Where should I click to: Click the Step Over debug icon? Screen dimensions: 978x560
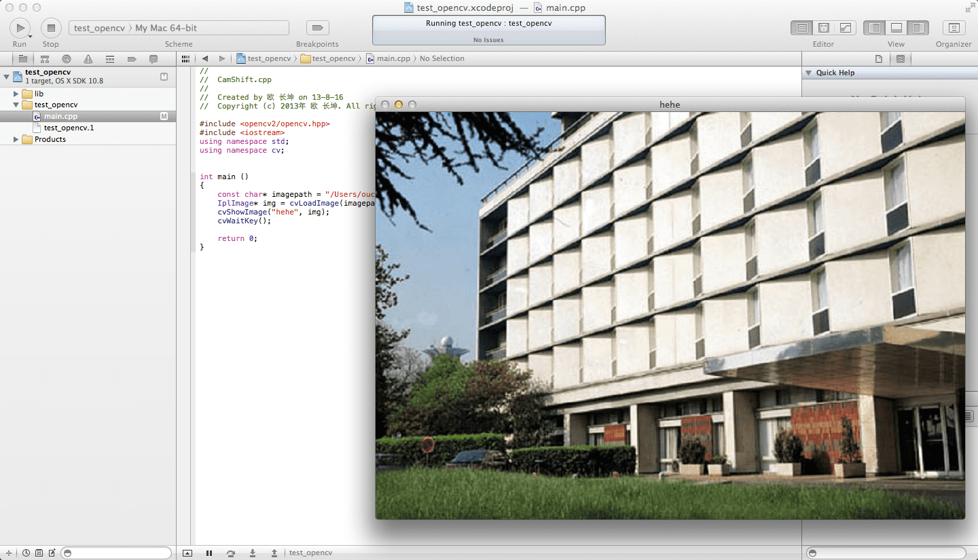231,553
